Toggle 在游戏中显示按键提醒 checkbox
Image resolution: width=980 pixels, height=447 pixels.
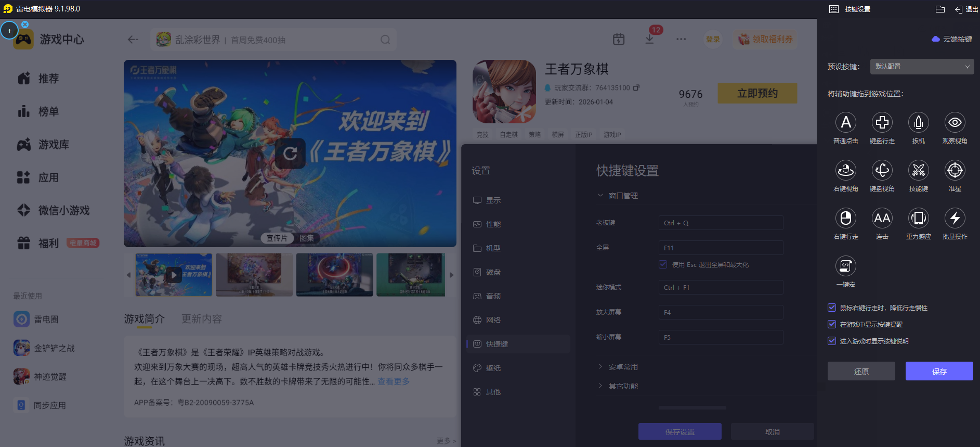(832, 324)
